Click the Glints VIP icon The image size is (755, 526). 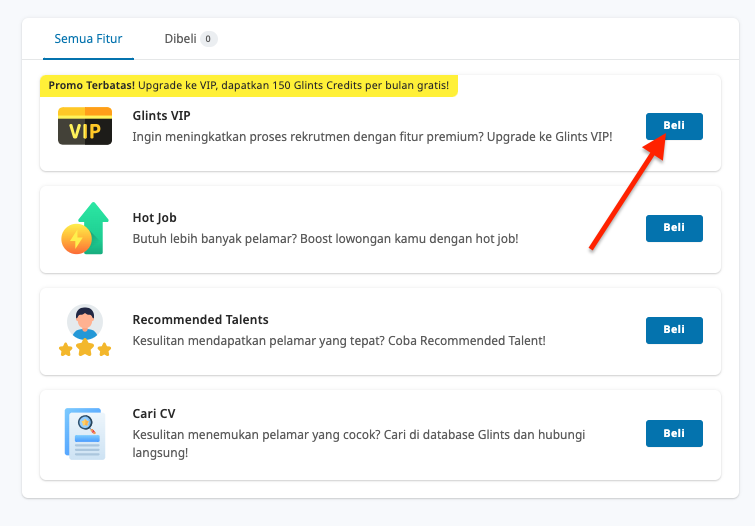[x=85, y=126]
